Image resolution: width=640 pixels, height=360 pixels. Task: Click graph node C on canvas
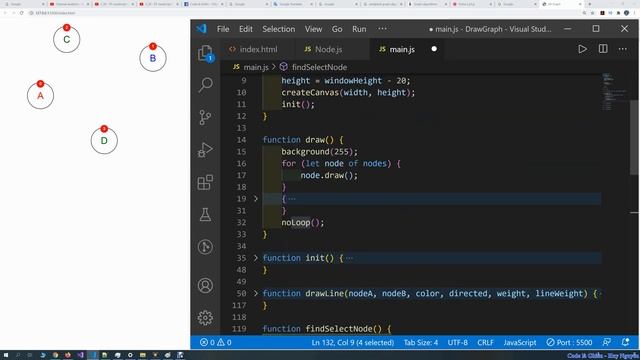67,39
